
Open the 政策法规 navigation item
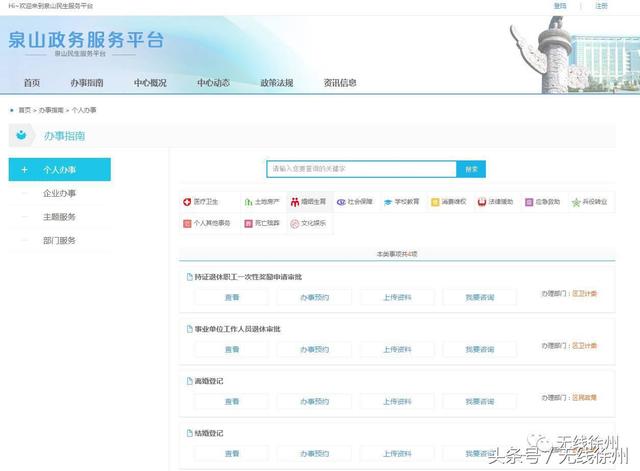click(x=277, y=83)
